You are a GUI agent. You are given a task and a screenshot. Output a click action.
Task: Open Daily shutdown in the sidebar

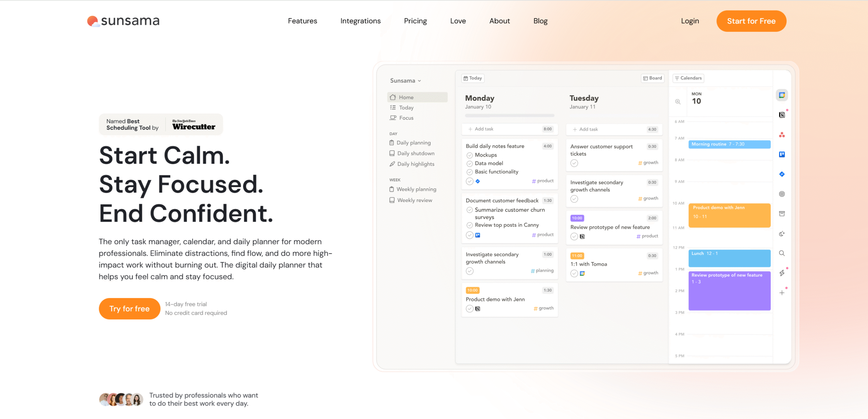pos(412,154)
